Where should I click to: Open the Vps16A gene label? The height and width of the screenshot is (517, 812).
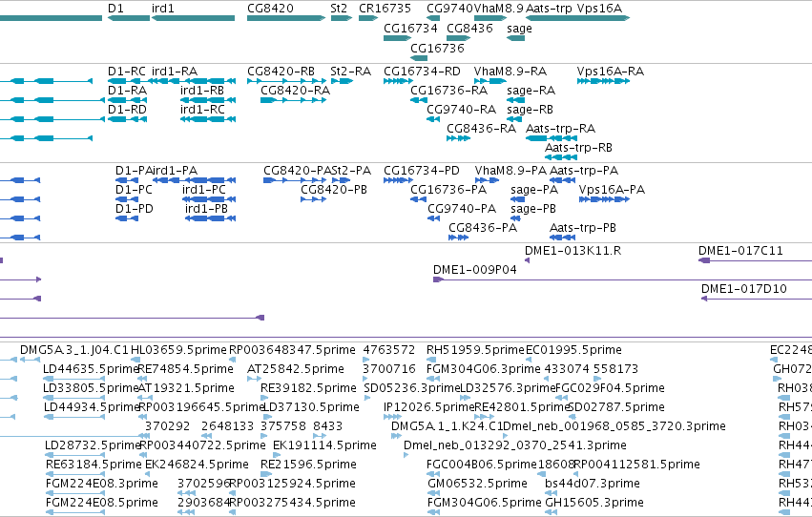(599, 9)
